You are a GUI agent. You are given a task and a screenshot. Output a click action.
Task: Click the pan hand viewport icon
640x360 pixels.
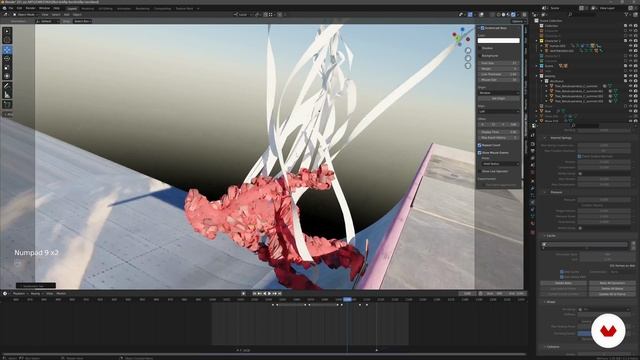coord(468,58)
